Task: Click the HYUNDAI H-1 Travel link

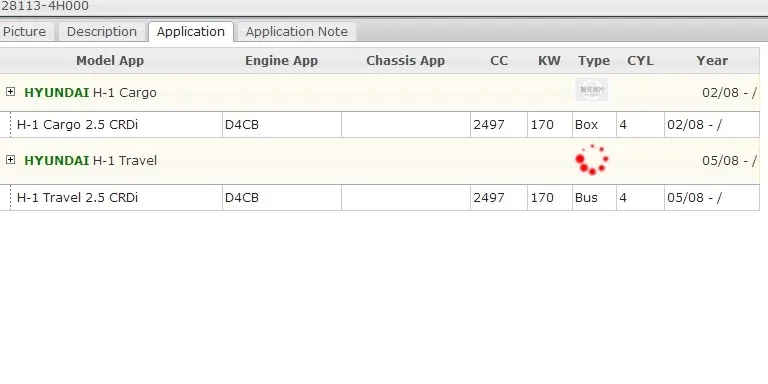Action: 91,161
